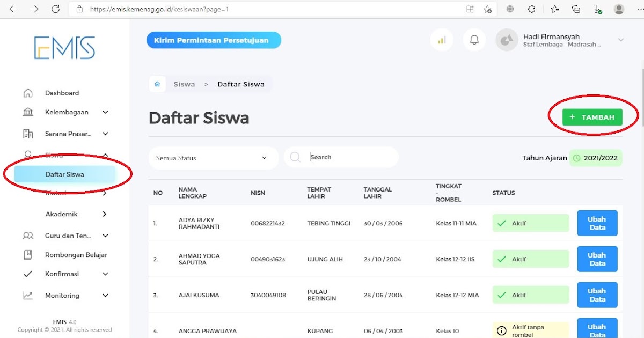Open the Semua Status dropdown
The height and width of the screenshot is (338, 644).
[x=213, y=158]
